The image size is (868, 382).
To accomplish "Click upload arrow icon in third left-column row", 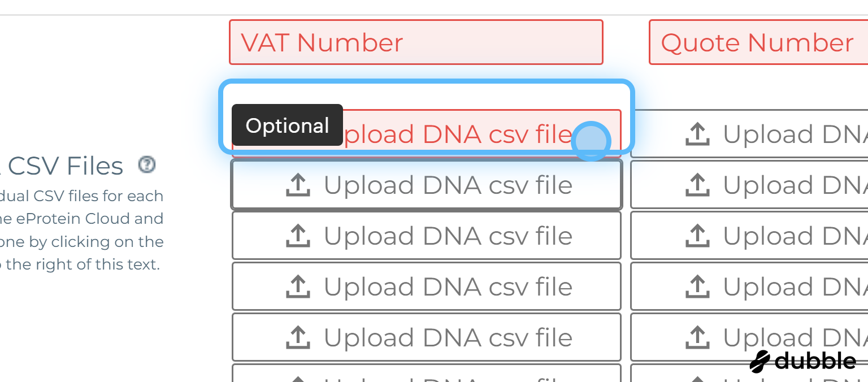I will 298,236.
